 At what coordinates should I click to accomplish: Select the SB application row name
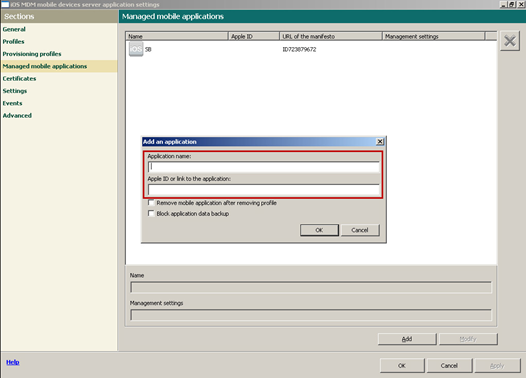[x=148, y=50]
